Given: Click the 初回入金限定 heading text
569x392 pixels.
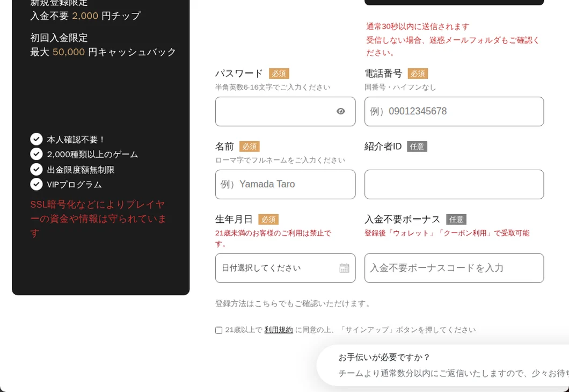Looking at the screenshot, I should point(59,38).
